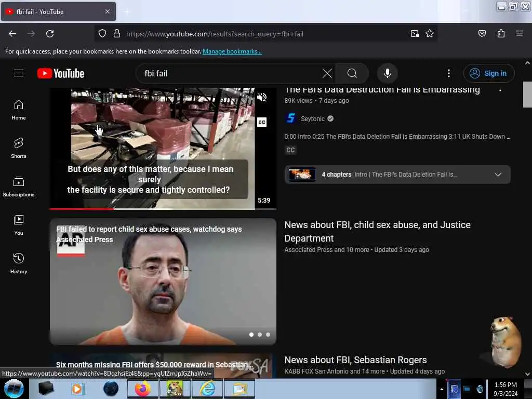Open Shorts from the sidebar
Screen dimensions: 532x399
click(19, 148)
